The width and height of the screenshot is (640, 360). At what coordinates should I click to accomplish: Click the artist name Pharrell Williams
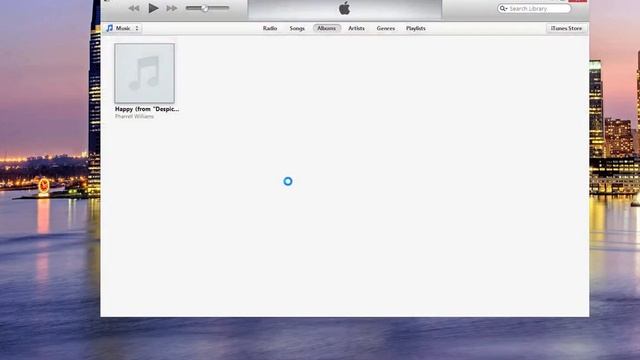[134, 116]
